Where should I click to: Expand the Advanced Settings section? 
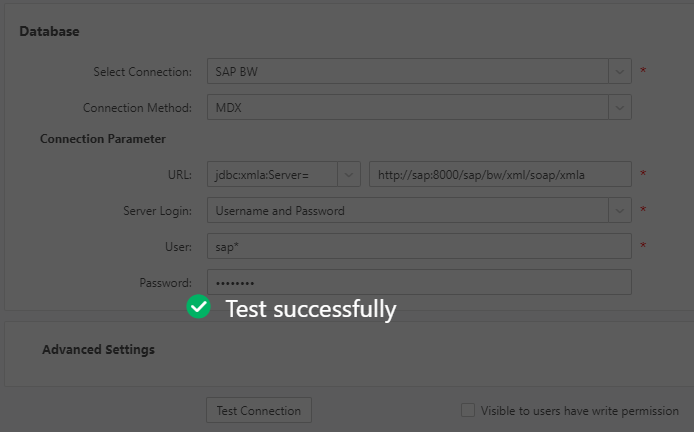[x=98, y=350]
